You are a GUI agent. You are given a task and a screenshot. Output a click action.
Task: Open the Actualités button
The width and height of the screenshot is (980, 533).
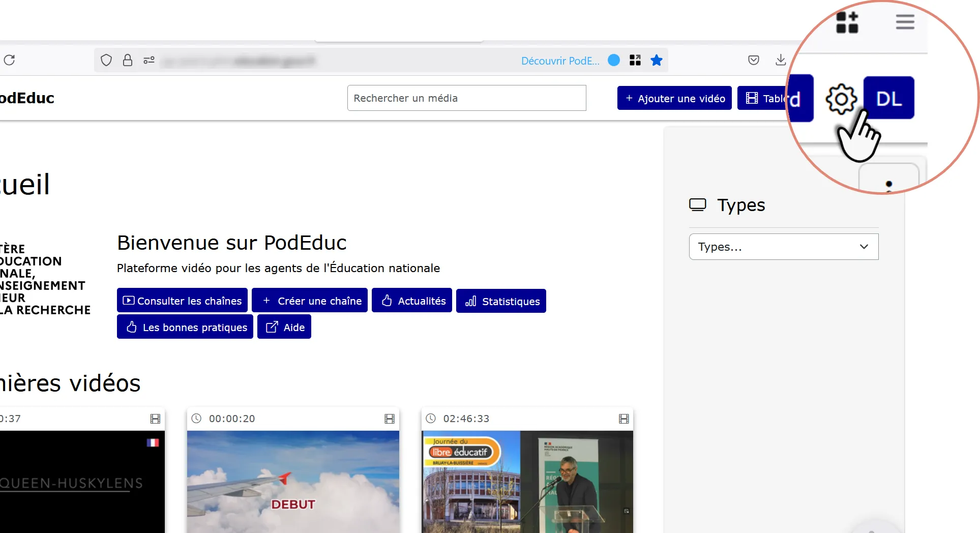412,301
